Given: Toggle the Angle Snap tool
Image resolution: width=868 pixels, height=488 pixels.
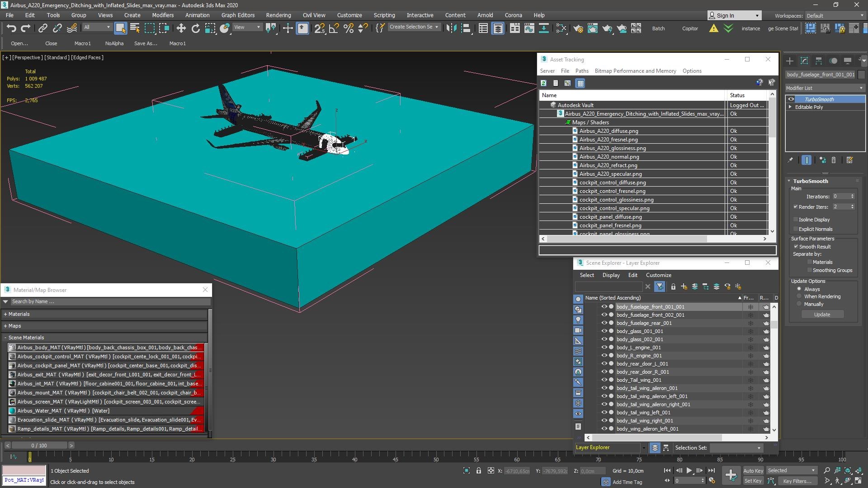Looking at the screenshot, I should point(334,28).
